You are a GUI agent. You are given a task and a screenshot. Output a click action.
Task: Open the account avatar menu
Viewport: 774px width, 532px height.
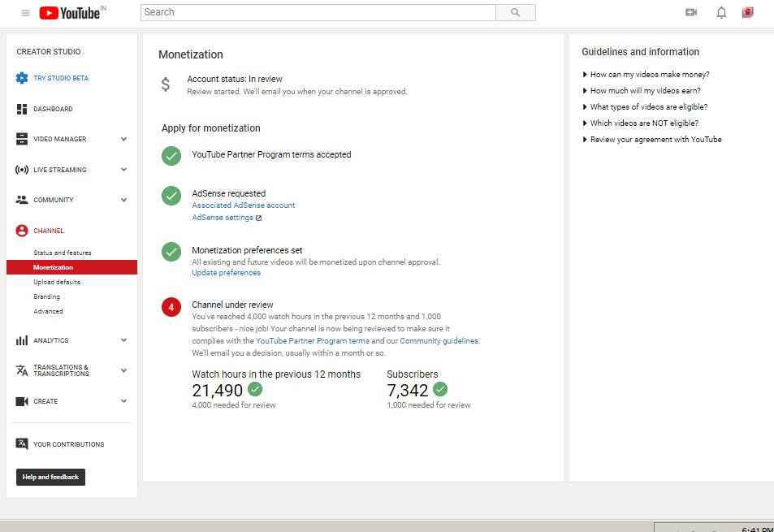748,12
